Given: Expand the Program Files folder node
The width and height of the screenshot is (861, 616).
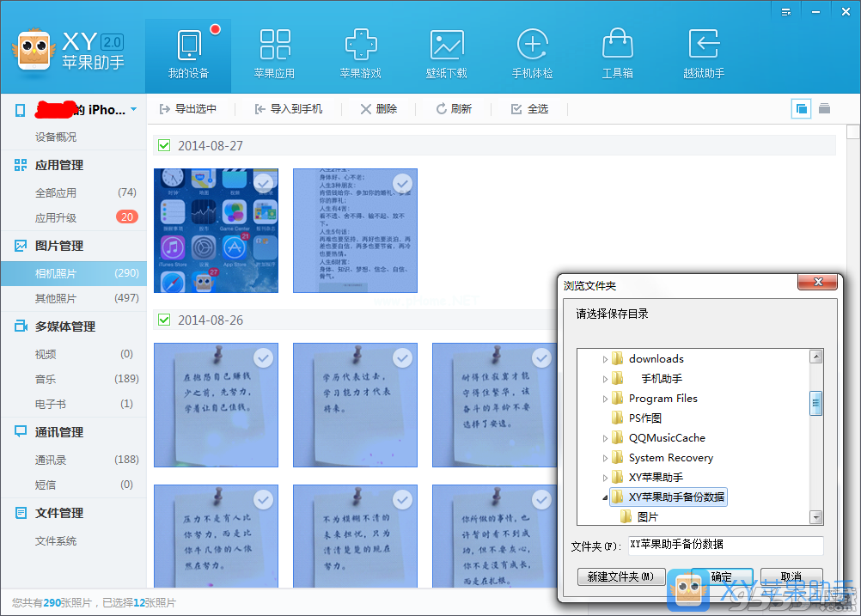Looking at the screenshot, I should click(x=605, y=398).
